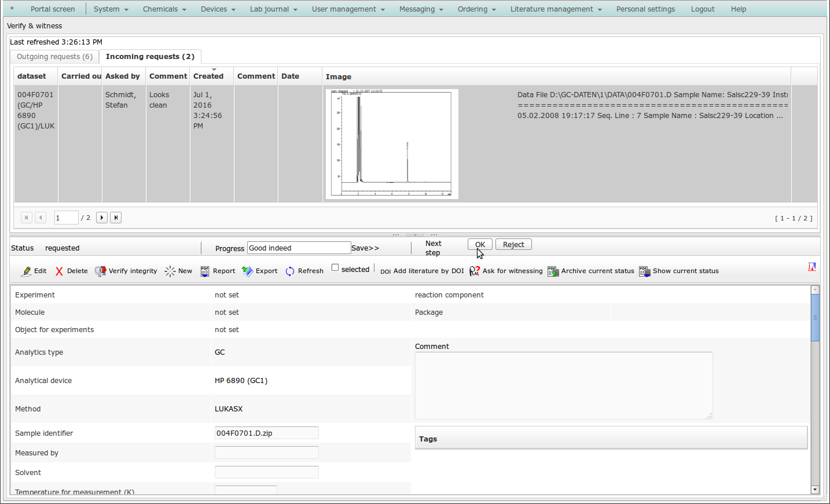Click the red Delete X icon
This screenshot has width=830, height=504.
[x=59, y=271]
